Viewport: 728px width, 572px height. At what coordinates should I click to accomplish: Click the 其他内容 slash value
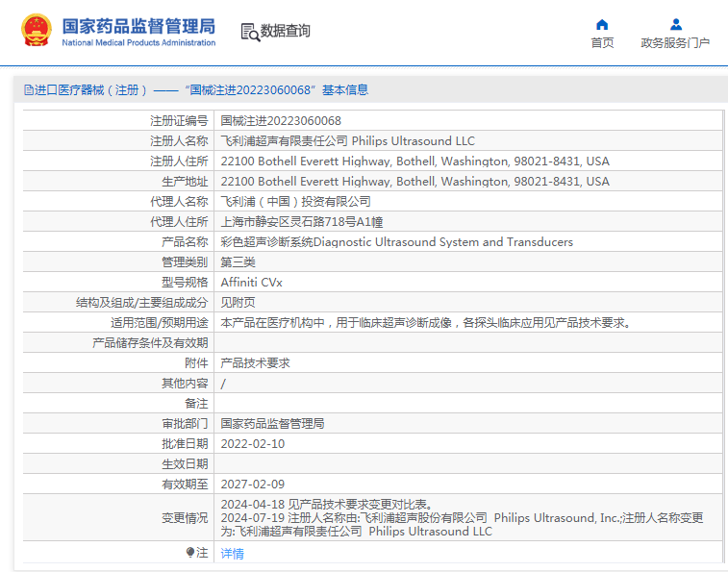(223, 384)
